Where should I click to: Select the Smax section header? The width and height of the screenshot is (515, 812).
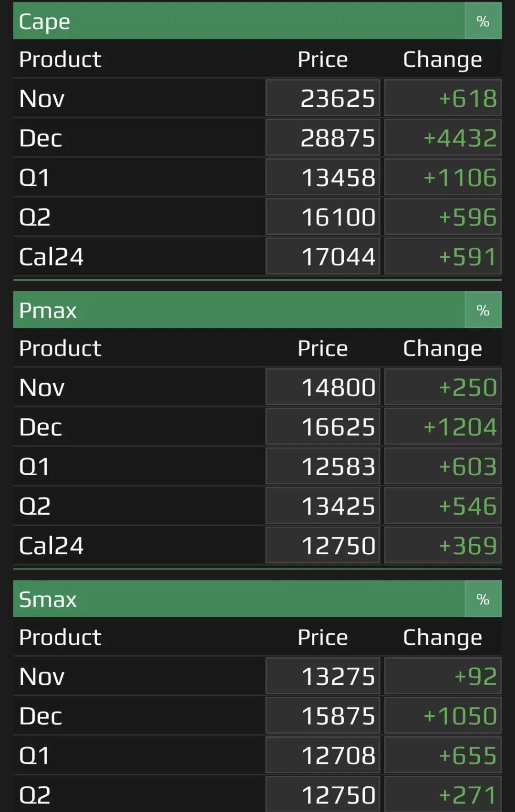pos(239,599)
